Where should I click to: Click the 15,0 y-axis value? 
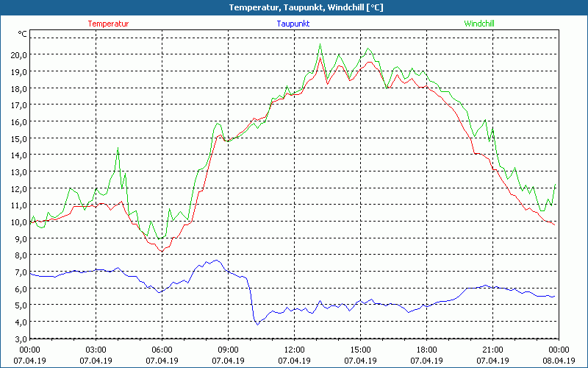pos(19,139)
